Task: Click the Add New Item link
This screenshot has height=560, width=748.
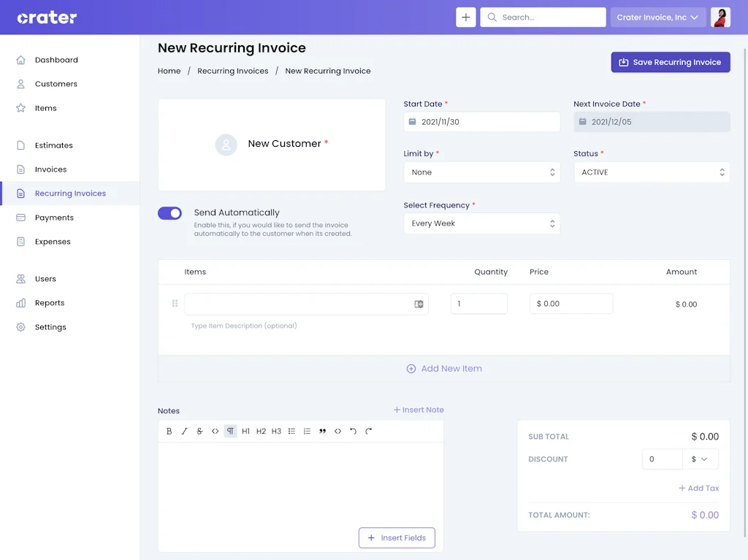Action: tap(444, 369)
